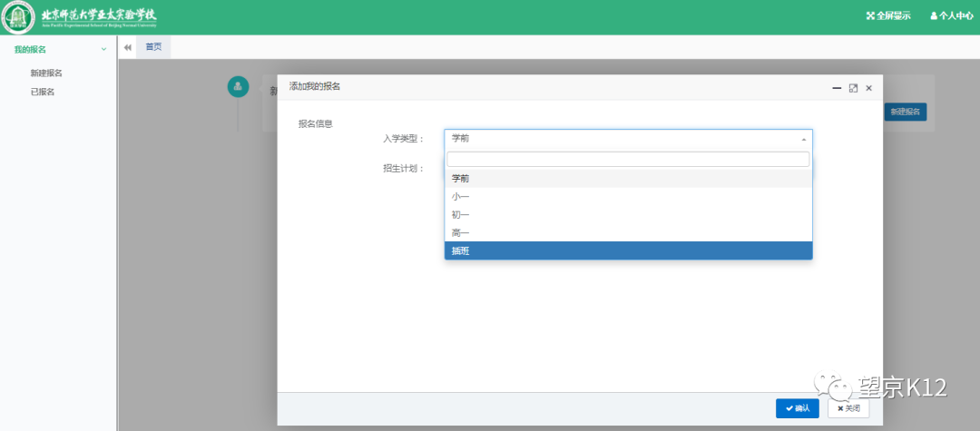This screenshot has width=980, height=431.
Task: Click the dropdown search input field
Action: [x=628, y=160]
